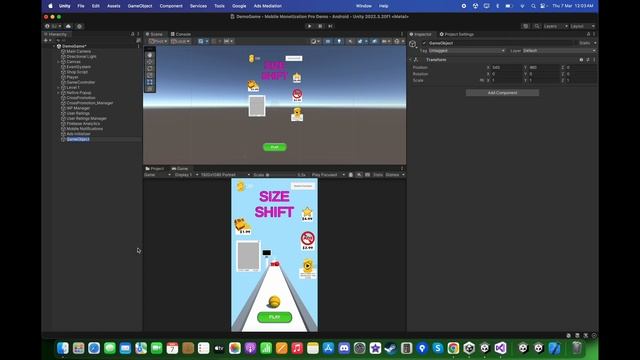Select the Rotate tool in Scene overlay

(150, 69)
